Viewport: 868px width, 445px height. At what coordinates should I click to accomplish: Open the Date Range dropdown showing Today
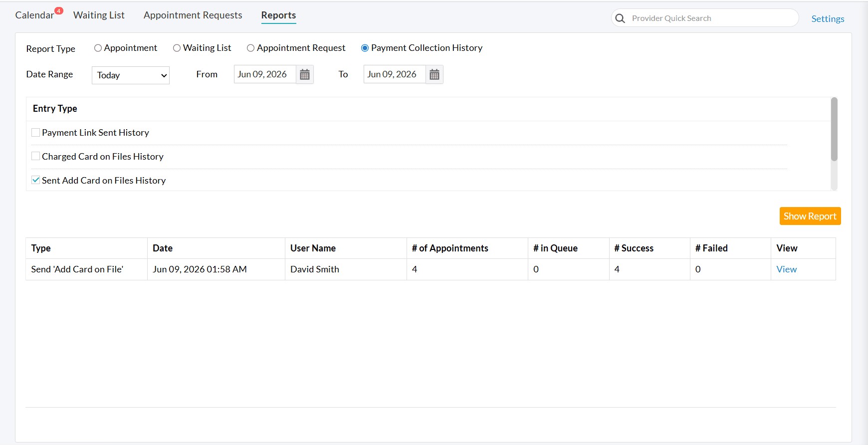131,75
